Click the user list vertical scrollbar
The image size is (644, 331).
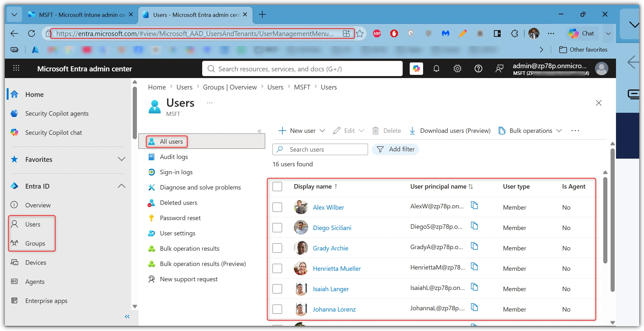click(x=605, y=220)
